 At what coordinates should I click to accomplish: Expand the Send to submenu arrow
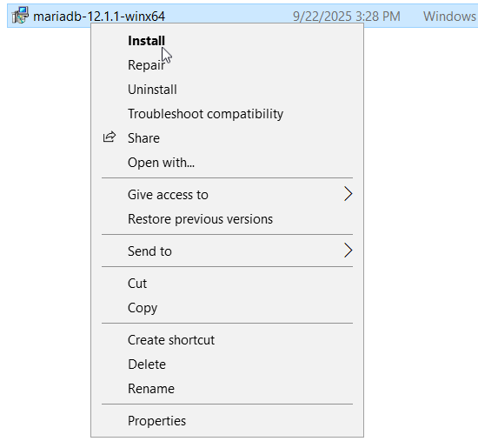[348, 251]
